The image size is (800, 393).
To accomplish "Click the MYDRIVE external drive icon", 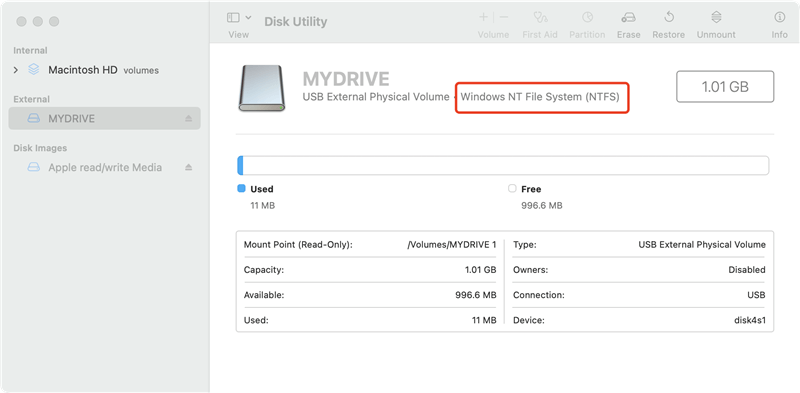I will (x=262, y=88).
